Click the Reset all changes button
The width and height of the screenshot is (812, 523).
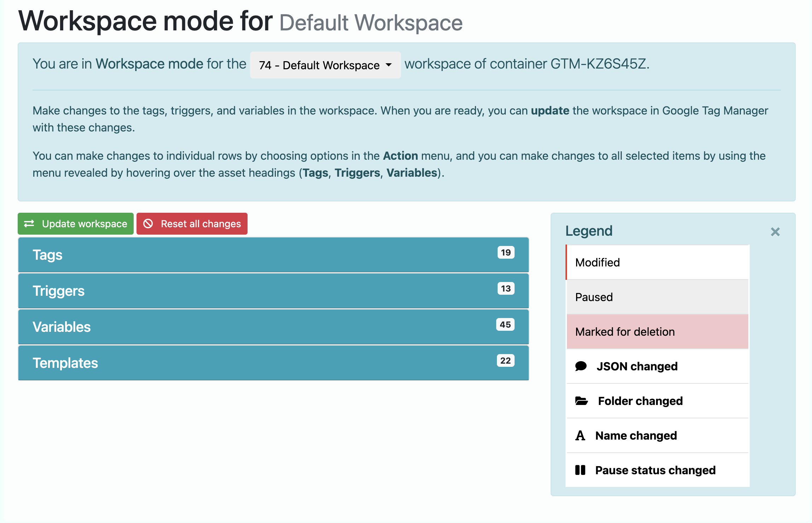point(192,223)
